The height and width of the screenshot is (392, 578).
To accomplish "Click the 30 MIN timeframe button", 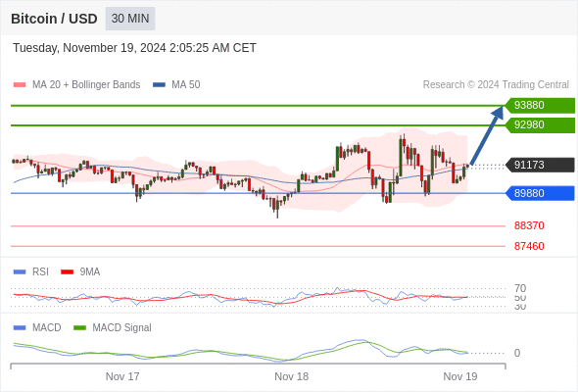I will (x=130, y=19).
